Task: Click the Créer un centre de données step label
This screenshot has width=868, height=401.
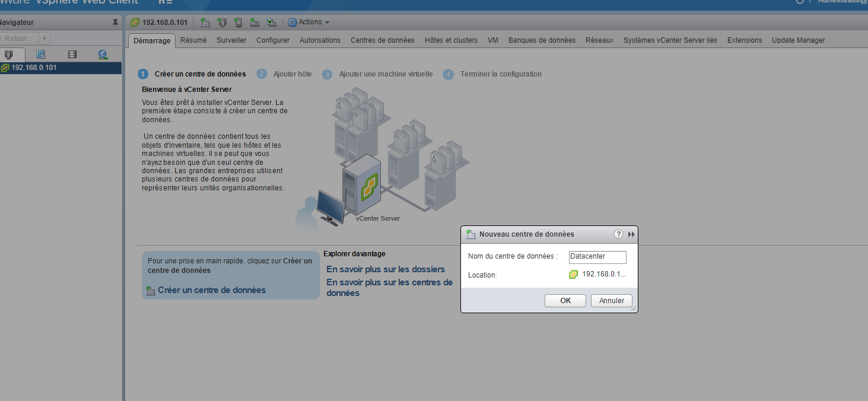Action: tap(201, 74)
